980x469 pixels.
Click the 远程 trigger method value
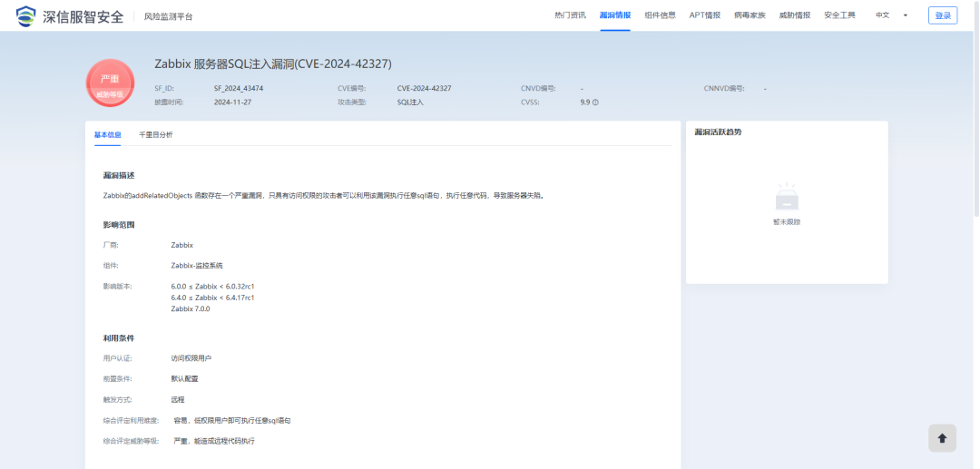178,400
